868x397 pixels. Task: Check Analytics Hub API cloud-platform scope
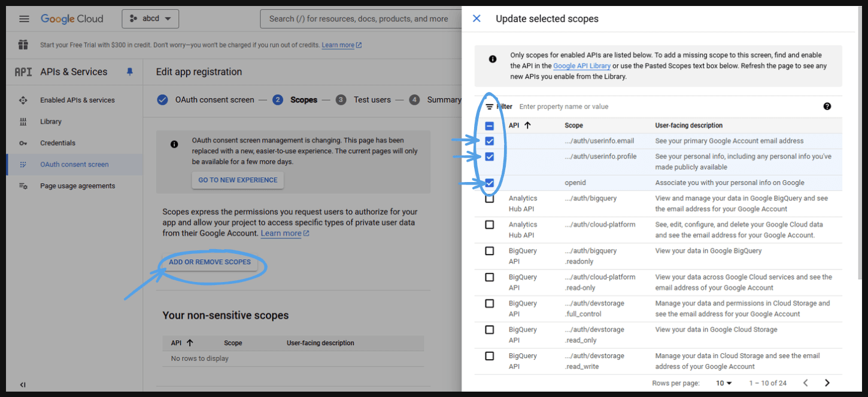[490, 225]
